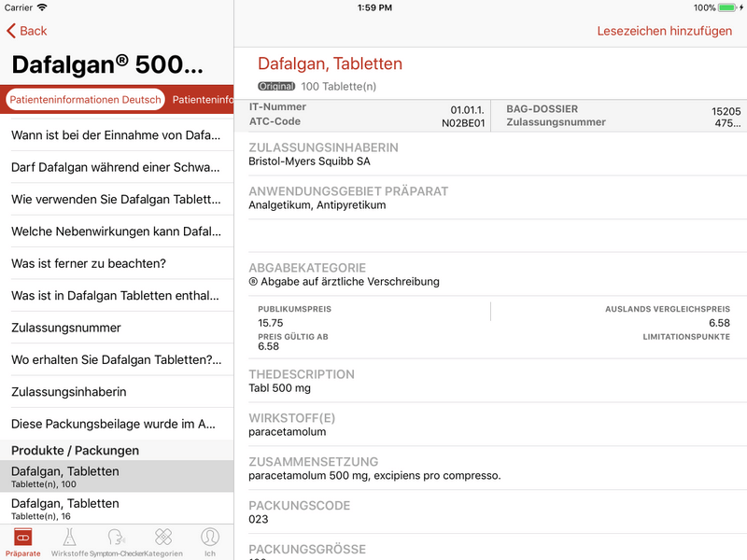Open 'Wann ist bei der Einnahme' section
Viewport: 747px width, 560px height.
click(116, 135)
